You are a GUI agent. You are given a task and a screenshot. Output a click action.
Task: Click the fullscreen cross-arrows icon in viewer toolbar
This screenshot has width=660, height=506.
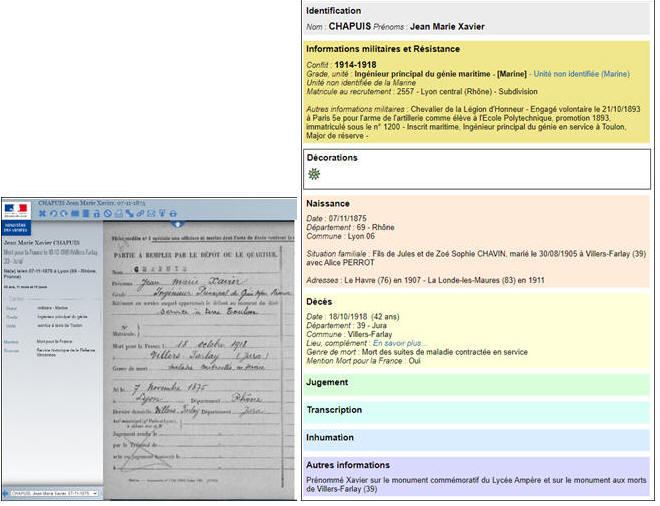point(42,213)
